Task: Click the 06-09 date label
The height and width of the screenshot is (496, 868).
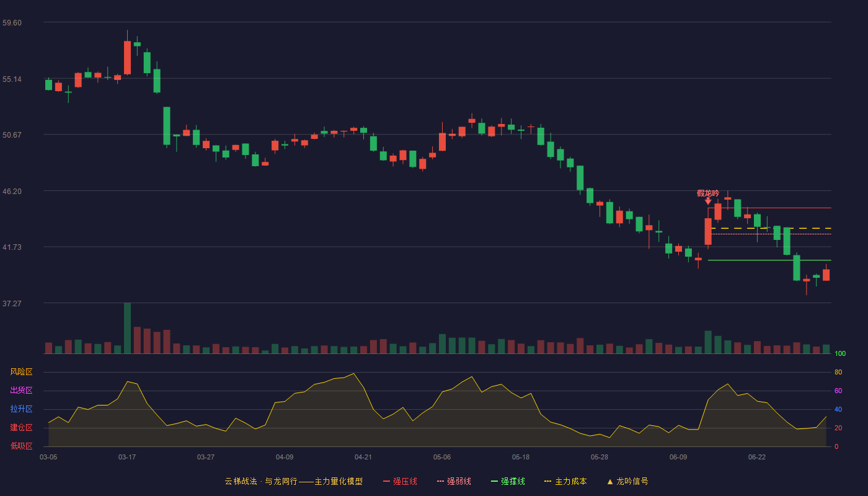Action: tap(678, 457)
